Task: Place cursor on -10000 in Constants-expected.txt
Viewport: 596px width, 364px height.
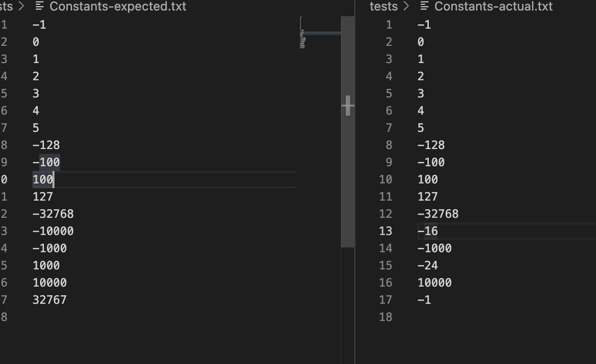Action: [53, 231]
